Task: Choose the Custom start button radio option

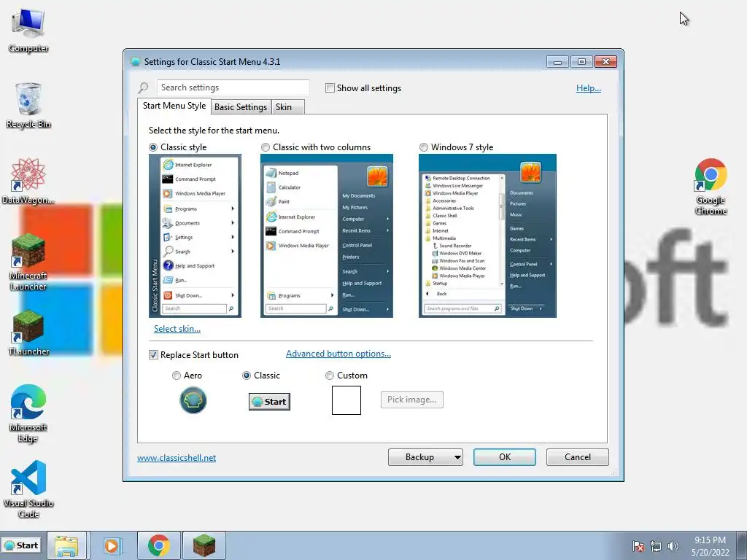Action: [329, 376]
